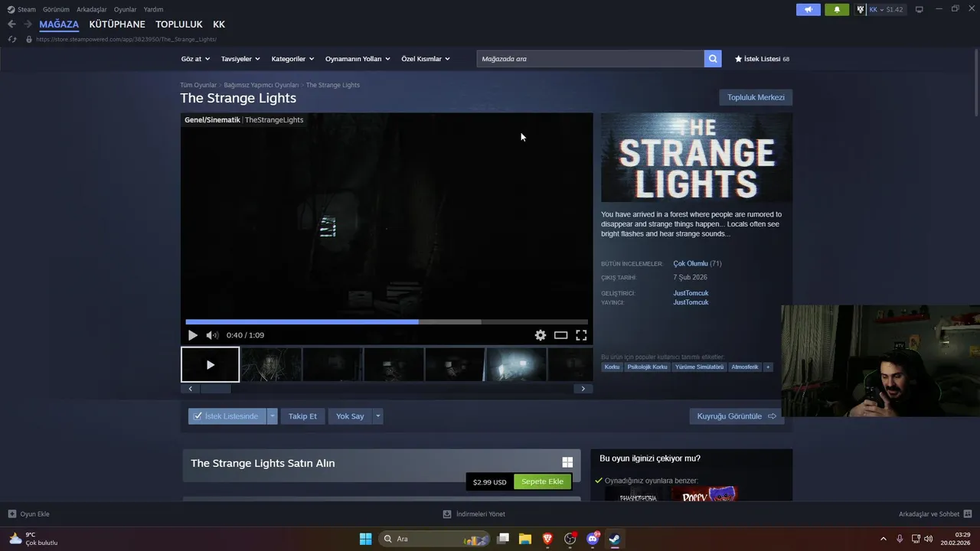980x551 pixels.
Task: Open the Göz at menu
Action: pos(194,59)
